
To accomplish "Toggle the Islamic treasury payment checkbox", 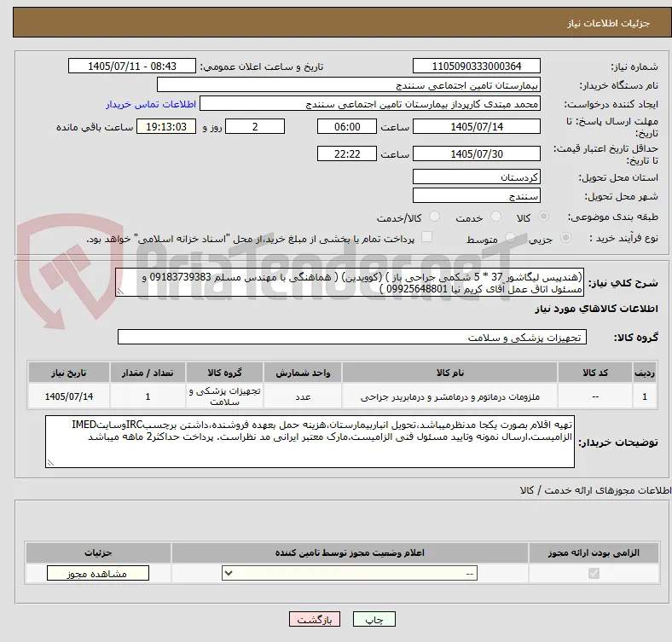I will [427, 237].
